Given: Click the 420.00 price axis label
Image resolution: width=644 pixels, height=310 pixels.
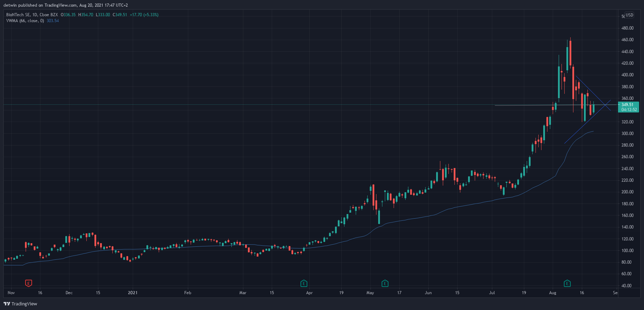Looking at the screenshot, I should pyautogui.click(x=627, y=63).
